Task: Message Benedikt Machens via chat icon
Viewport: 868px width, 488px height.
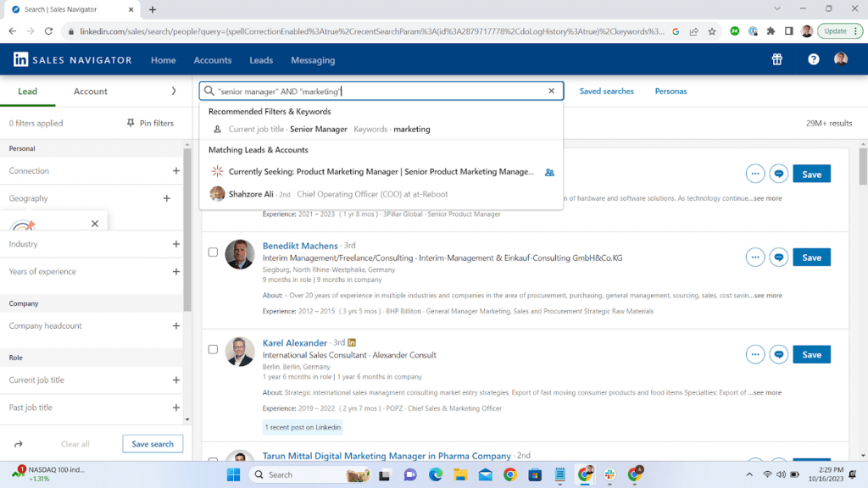Action: tap(778, 258)
